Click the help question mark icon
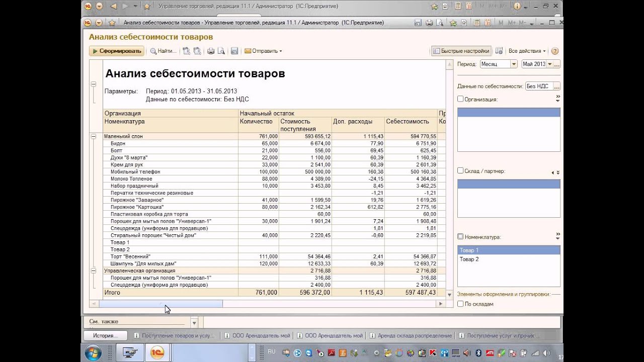The height and width of the screenshot is (362, 644). pyautogui.click(x=555, y=51)
